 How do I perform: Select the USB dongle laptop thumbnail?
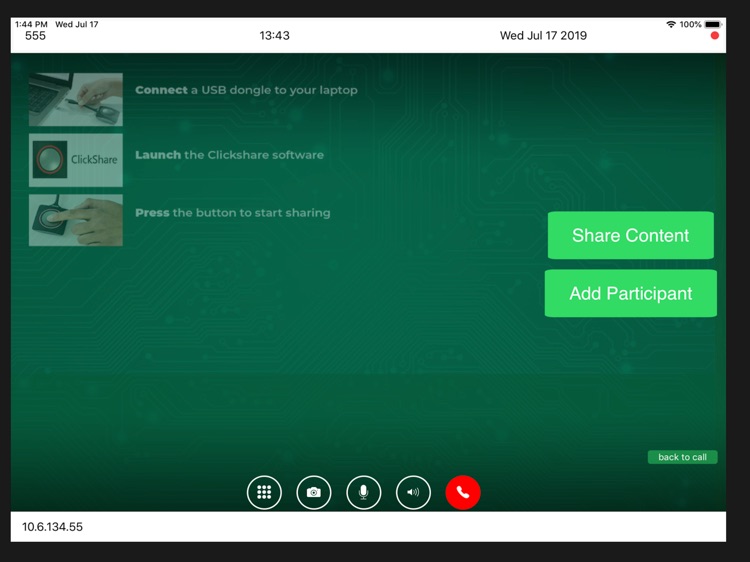coord(76,99)
